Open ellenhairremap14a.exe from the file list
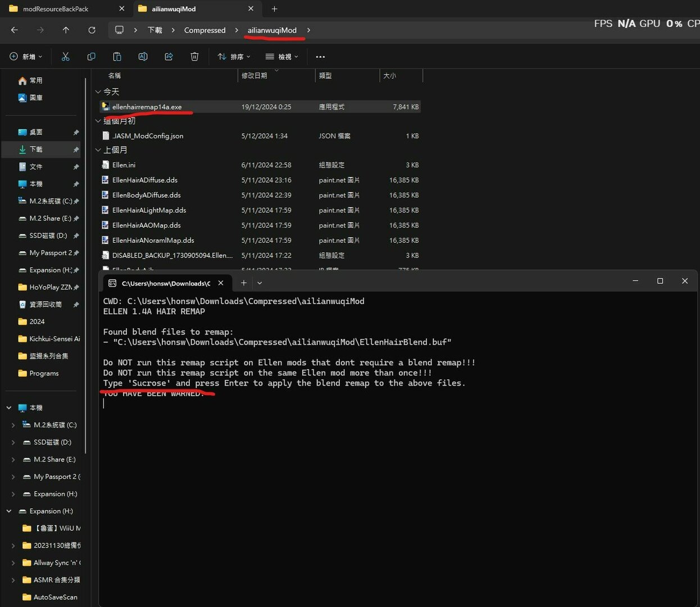Image resolution: width=700 pixels, height=607 pixels. (148, 106)
